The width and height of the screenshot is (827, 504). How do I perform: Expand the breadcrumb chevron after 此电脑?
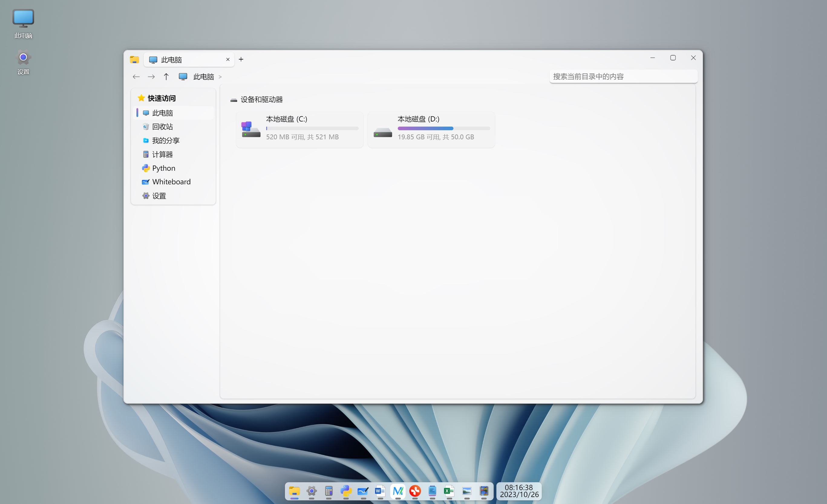pyautogui.click(x=221, y=77)
